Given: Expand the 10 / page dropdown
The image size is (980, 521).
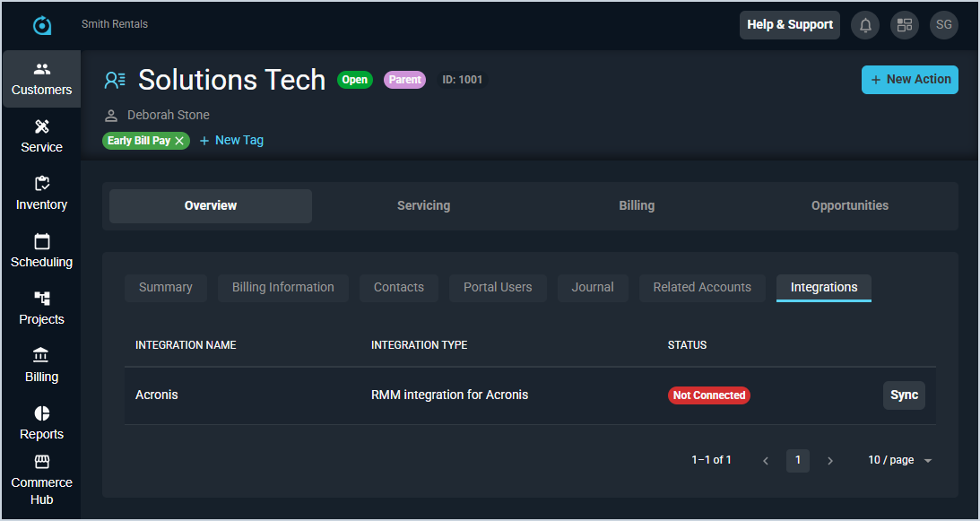Looking at the screenshot, I should point(899,460).
